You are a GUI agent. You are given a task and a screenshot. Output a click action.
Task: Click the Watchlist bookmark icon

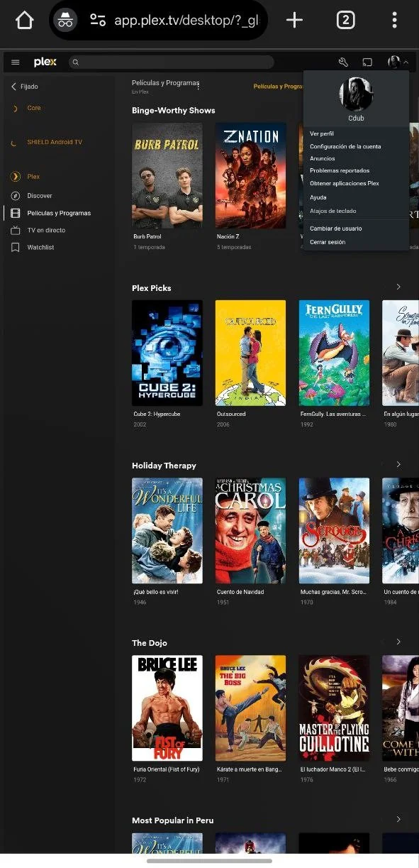pos(15,247)
